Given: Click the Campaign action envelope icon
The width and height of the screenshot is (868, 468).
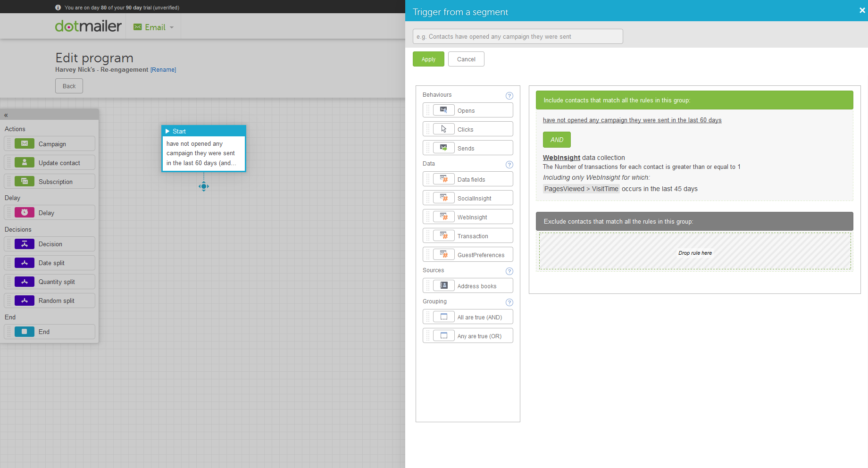Looking at the screenshot, I should [x=25, y=143].
